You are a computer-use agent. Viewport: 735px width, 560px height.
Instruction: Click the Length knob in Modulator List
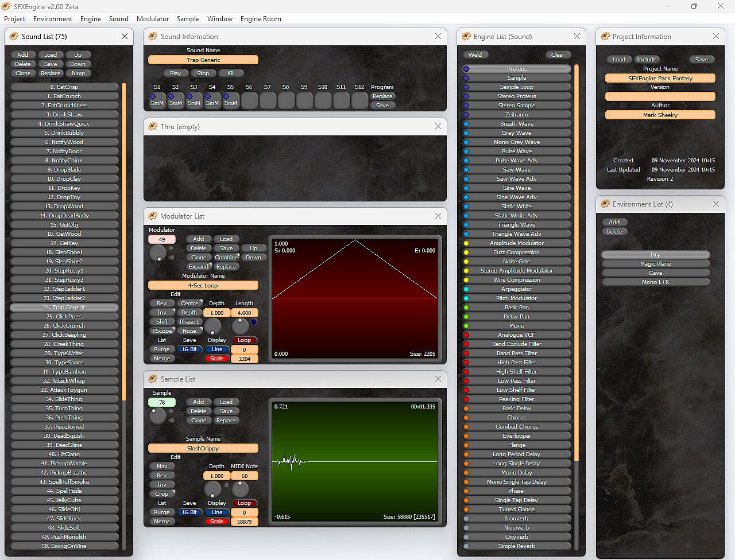click(x=241, y=326)
